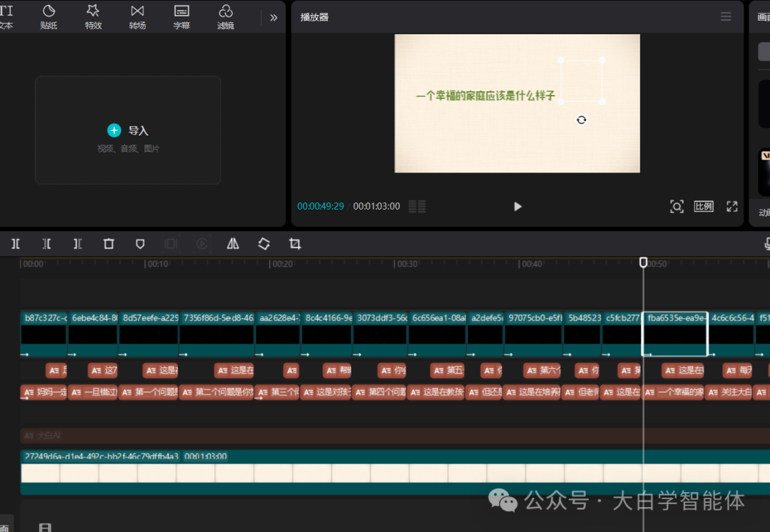The image size is (770, 532).
Task: Click the highlighted clip fba6535e-ea9e
Action: click(x=674, y=334)
